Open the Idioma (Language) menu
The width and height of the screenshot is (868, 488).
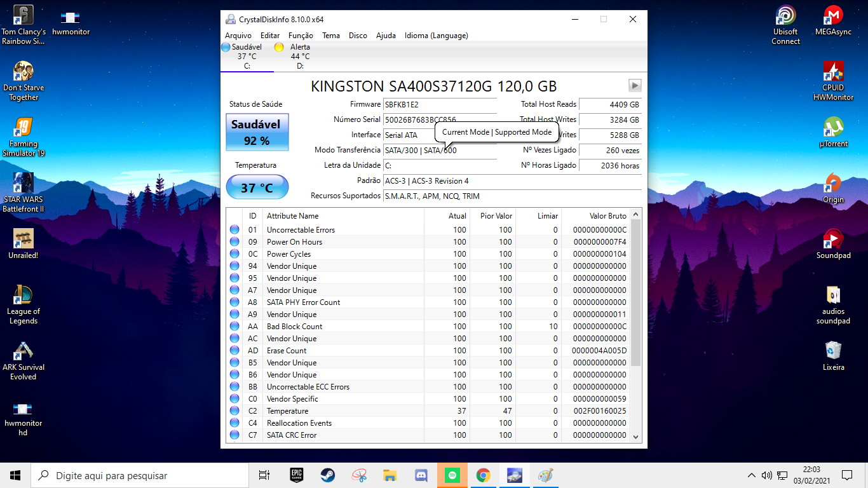(x=437, y=36)
